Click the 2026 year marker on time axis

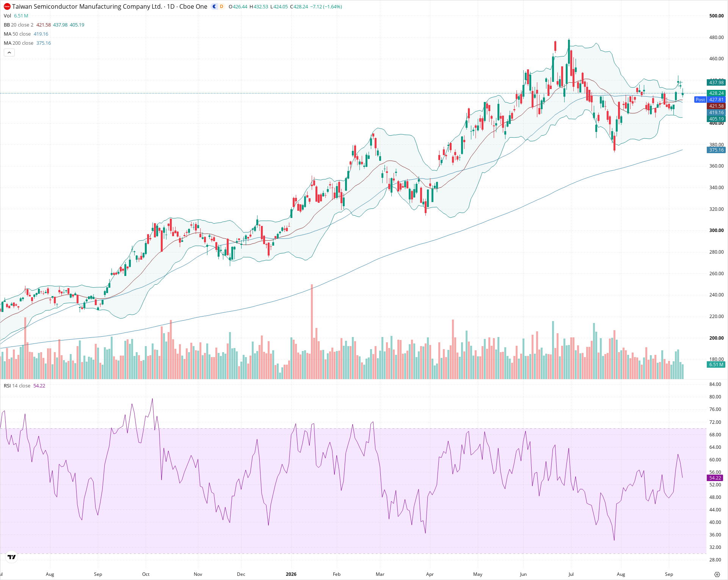pyautogui.click(x=291, y=574)
